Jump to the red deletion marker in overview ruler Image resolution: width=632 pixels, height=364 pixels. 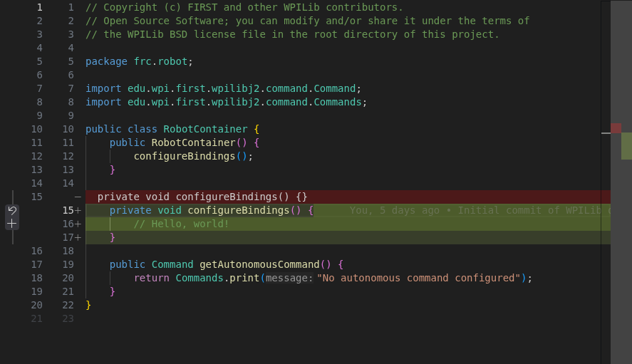tap(616, 128)
